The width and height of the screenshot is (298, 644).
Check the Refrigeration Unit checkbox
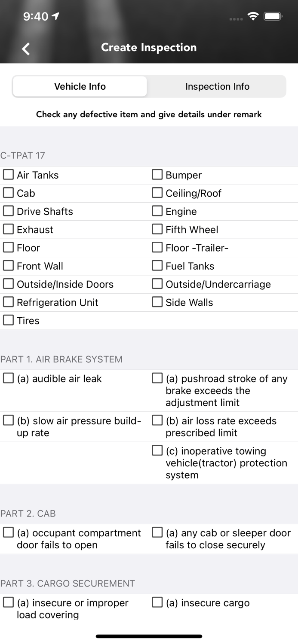point(9,302)
